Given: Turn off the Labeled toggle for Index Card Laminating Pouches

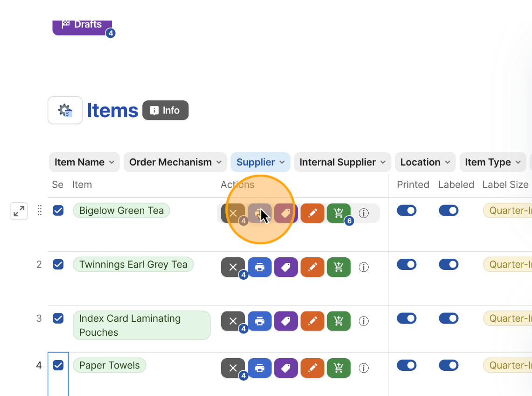Looking at the screenshot, I should [x=448, y=318].
